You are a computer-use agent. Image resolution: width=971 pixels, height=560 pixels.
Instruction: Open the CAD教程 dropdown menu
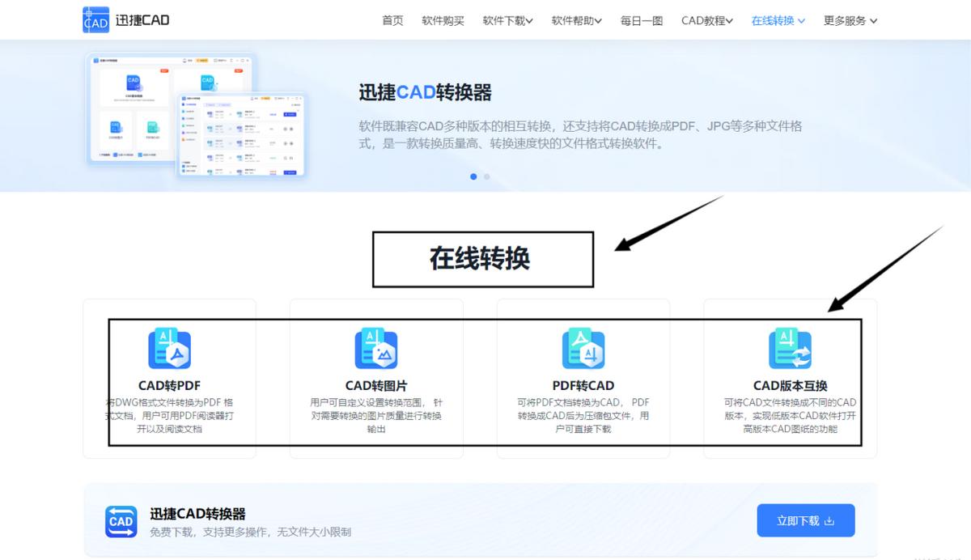tap(706, 20)
